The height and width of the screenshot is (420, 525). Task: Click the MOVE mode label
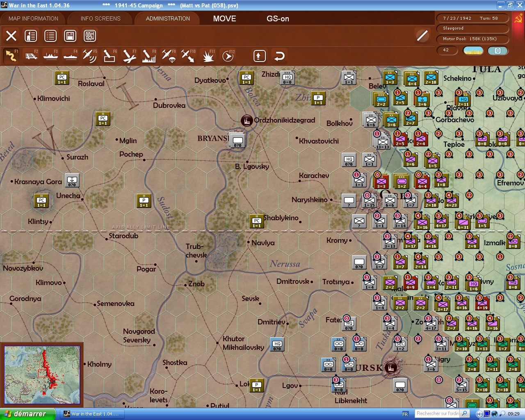(x=225, y=18)
